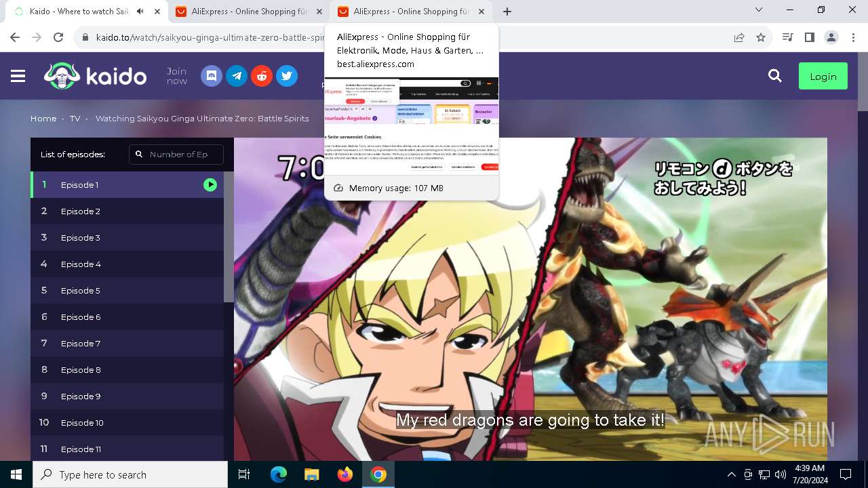Click the anime video player area
Image resolution: width=868 pixels, height=488 pixels.
[x=530, y=300]
